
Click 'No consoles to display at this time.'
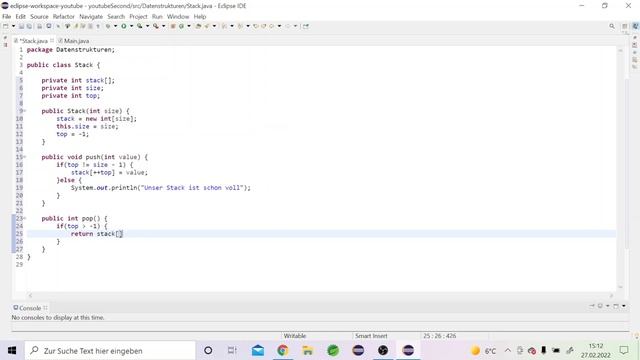(x=58, y=318)
